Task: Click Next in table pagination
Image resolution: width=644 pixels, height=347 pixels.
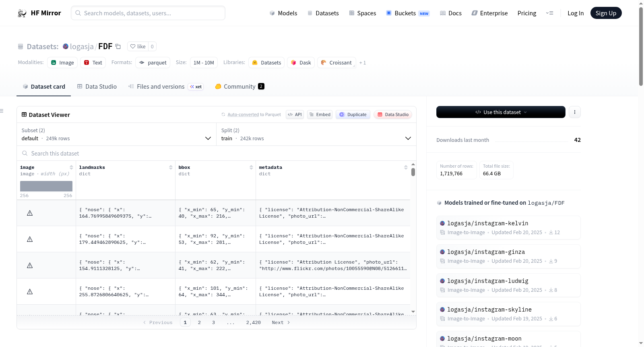Action: 281,322
